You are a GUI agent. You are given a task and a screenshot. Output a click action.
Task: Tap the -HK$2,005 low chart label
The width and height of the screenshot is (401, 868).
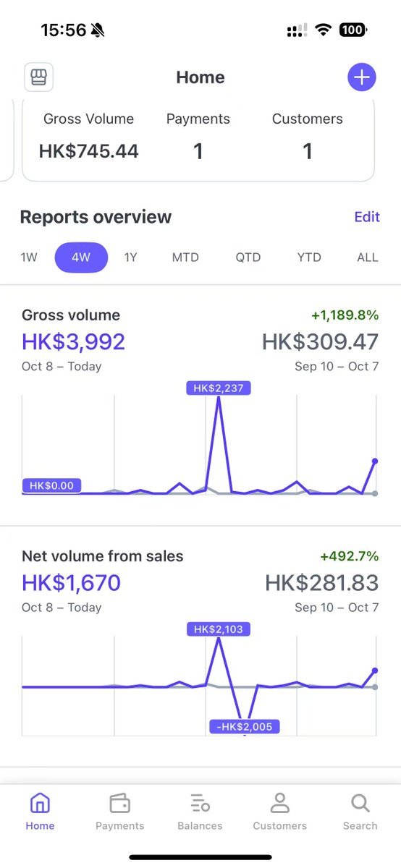[x=244, y=726]
